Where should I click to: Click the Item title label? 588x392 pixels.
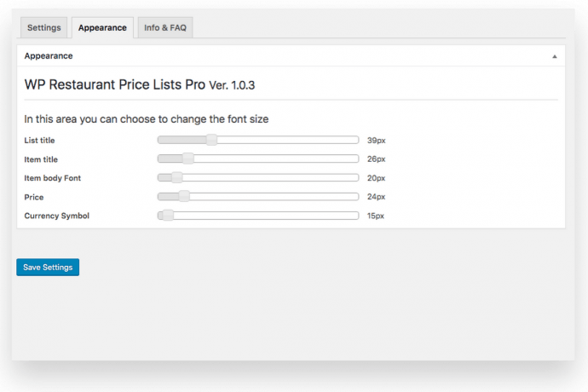[x=41, y=159]
